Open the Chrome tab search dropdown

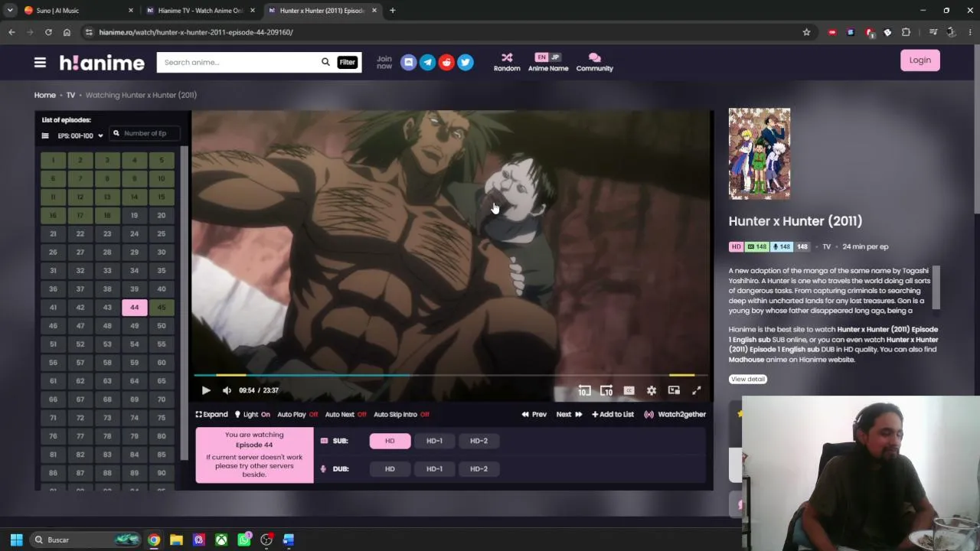(x=10, y=11)
